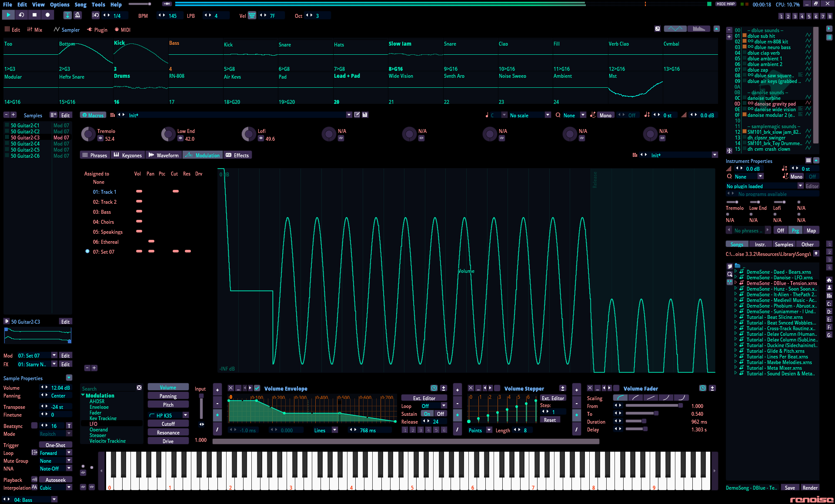
Task: Open the Effects tab
Action: 237,155
